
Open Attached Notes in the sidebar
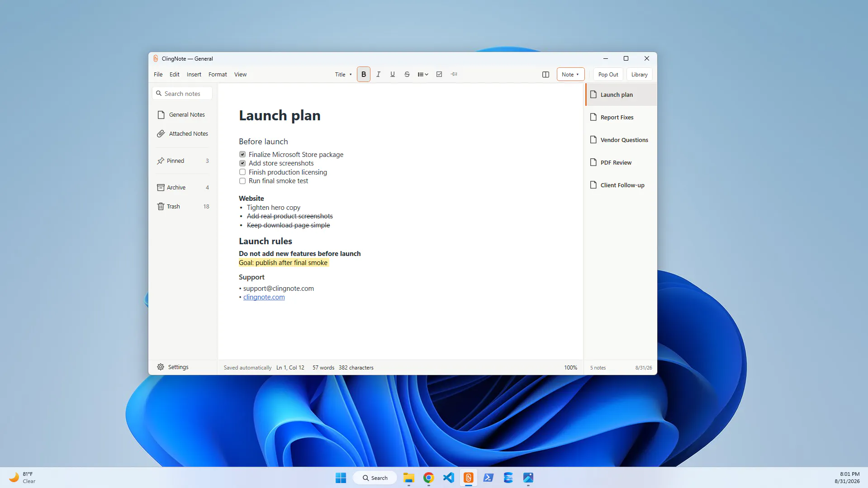pyautogui.click(x=182, y=134)
